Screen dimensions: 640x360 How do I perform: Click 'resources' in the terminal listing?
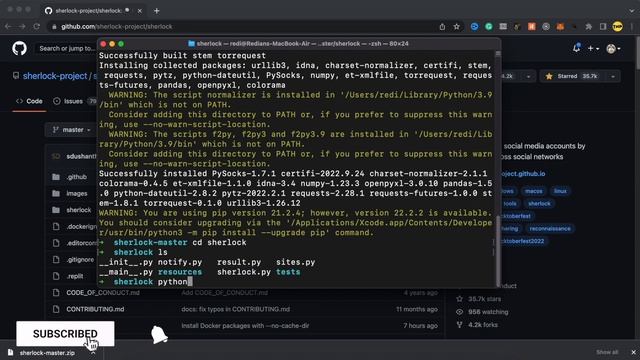tap(180, 272)
